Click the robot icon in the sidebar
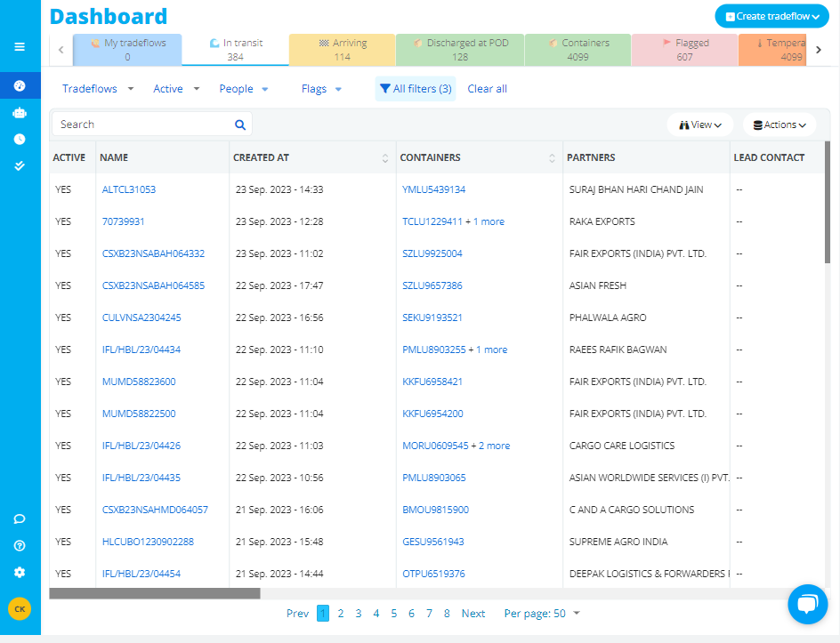Image resolution: width=840 pixels, height=643 pixels. pos(20,113)
